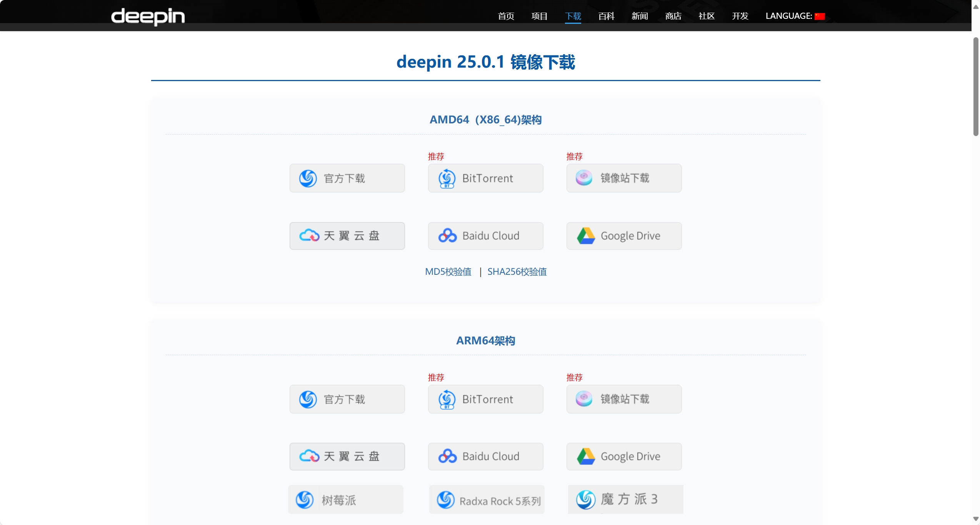Click the 魔方派 3 image option

coord(625,499)
